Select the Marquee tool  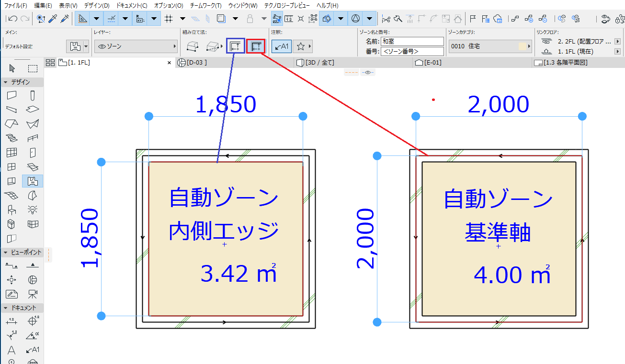coord(33,68)
